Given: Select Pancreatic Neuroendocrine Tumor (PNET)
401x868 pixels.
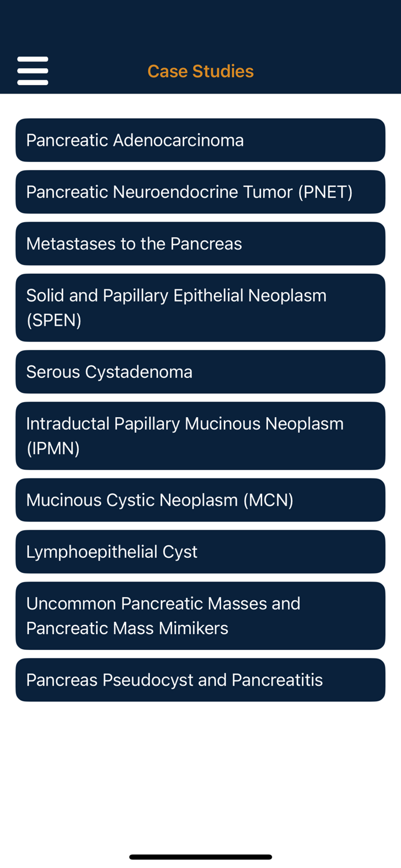Looking at the screenshot, I should [200, 192].
